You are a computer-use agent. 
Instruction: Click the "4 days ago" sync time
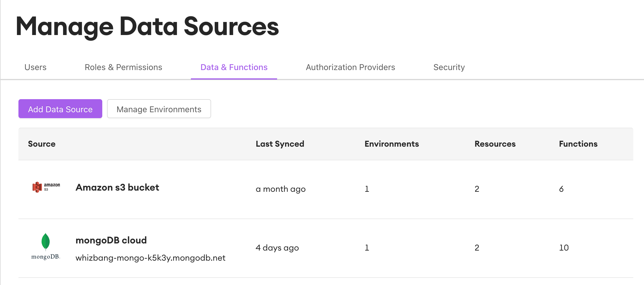click(x=277, y=248)
